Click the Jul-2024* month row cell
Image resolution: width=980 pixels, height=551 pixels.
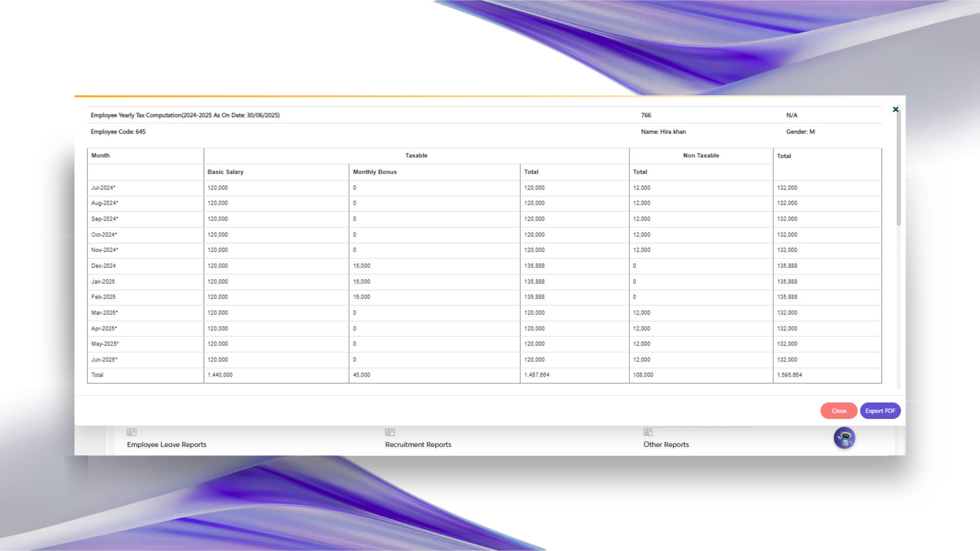click(x=104, y=188)
